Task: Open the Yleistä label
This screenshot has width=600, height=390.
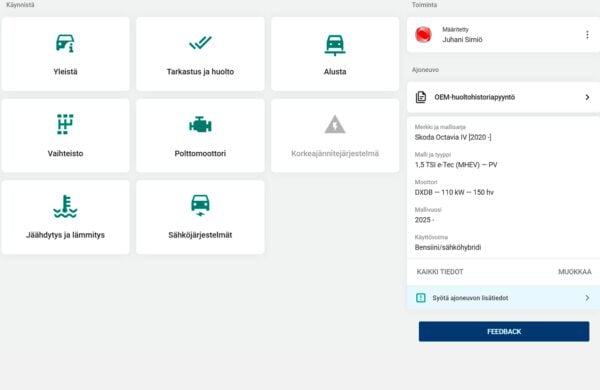Action: [65, 72]
